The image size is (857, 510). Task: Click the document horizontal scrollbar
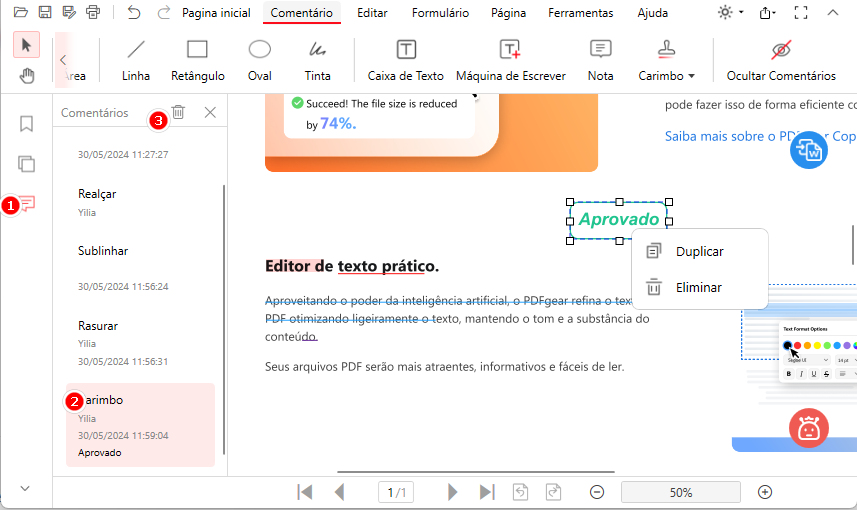[476, 471]
